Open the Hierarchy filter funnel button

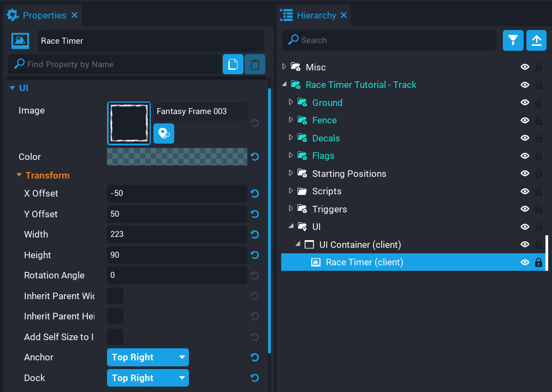click(x=513, y=40)
